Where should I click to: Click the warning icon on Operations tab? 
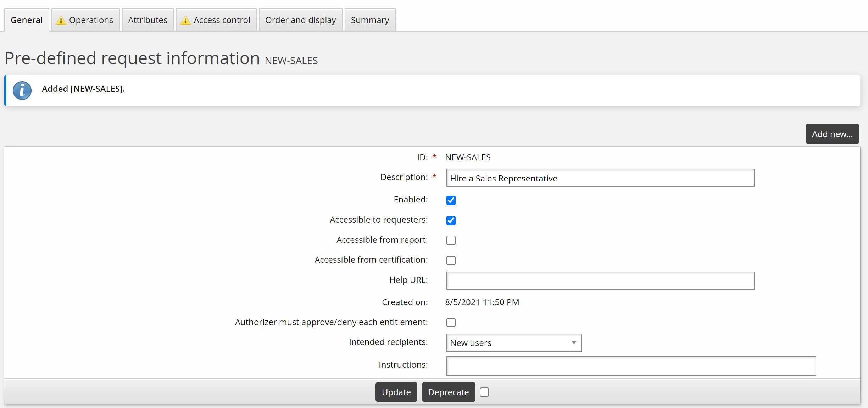coord(61,20)
